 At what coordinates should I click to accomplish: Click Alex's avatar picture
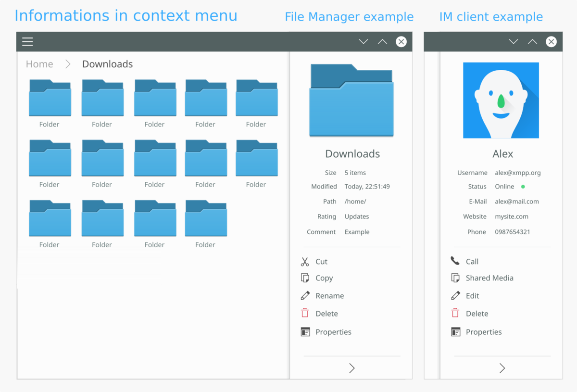501,100
